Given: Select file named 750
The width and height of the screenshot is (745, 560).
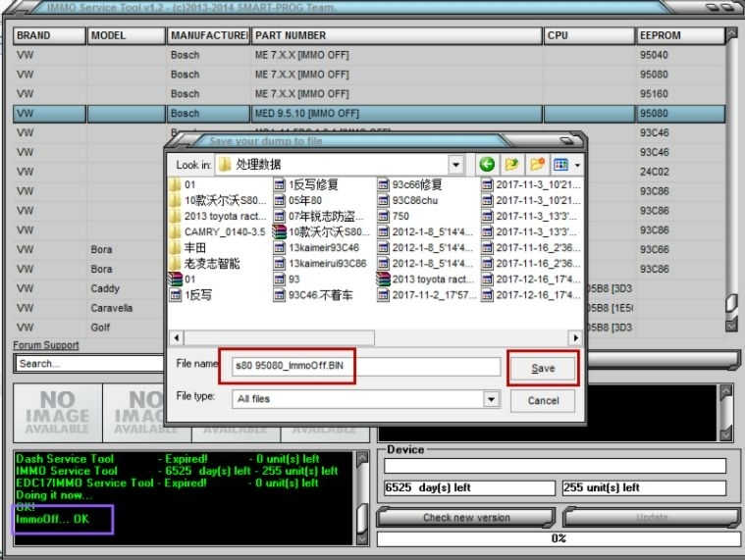Looking at the screenshot, I should [x=394, y=216].
